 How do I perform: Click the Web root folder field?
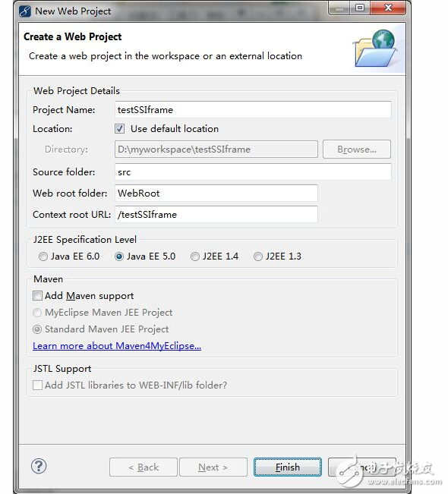(216, 194)
